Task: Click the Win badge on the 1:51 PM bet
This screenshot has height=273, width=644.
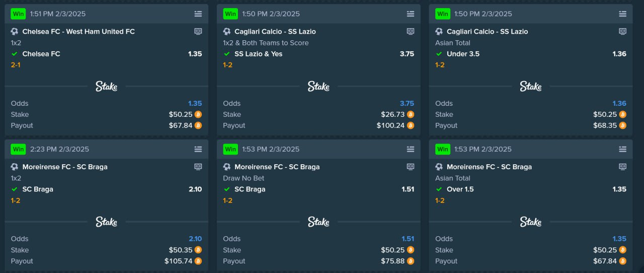Action: click(18, 14)
